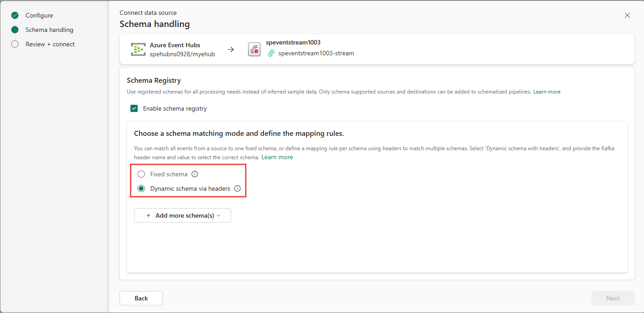Click the arrow between source and eventstream
Viewport: 644px width, 313px height.
(x=231, y=49)
